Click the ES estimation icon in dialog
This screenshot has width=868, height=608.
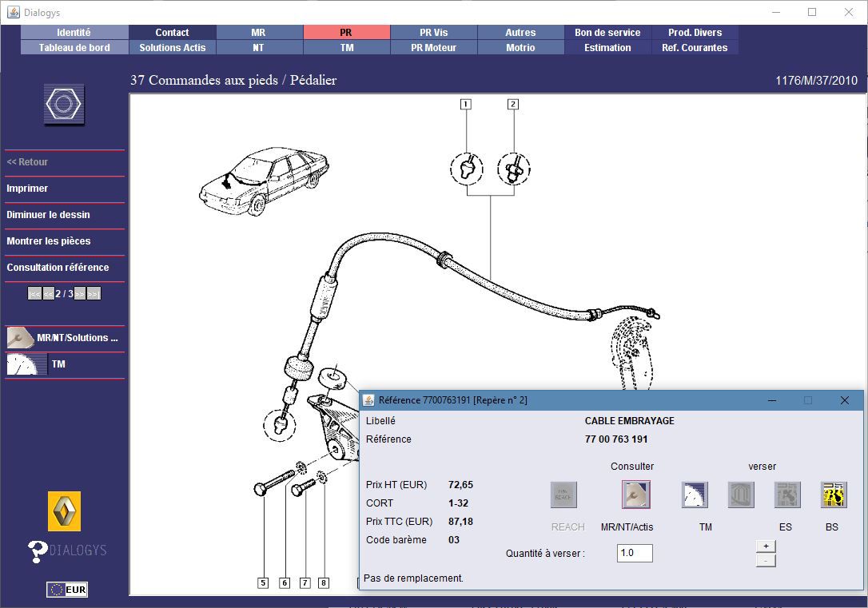787,495
